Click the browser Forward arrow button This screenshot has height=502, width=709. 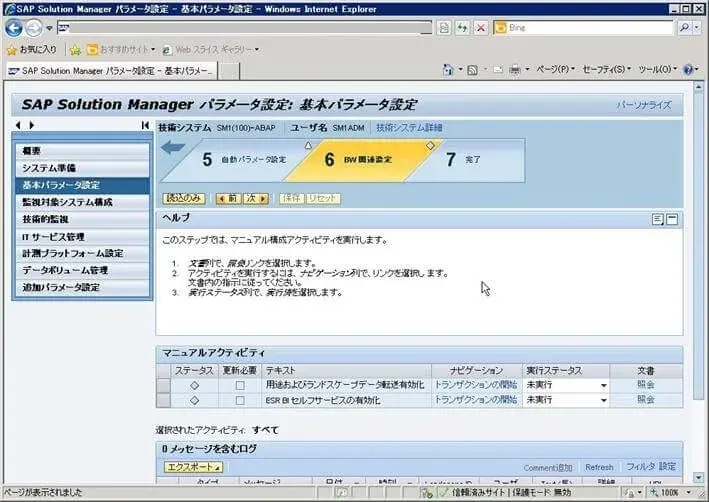(x=34, y=28)
